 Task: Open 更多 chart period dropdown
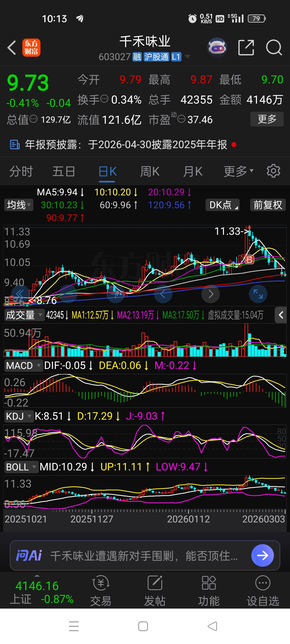point(239,171)
